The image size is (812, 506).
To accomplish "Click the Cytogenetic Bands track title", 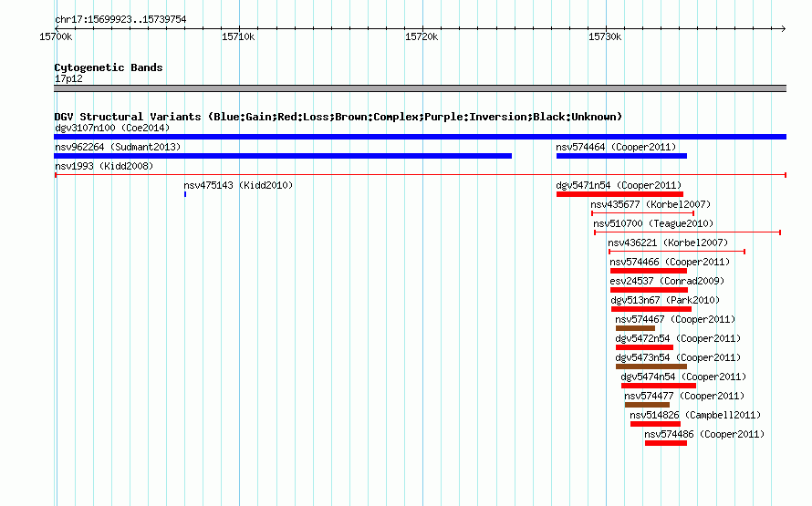I will point(109,67).
